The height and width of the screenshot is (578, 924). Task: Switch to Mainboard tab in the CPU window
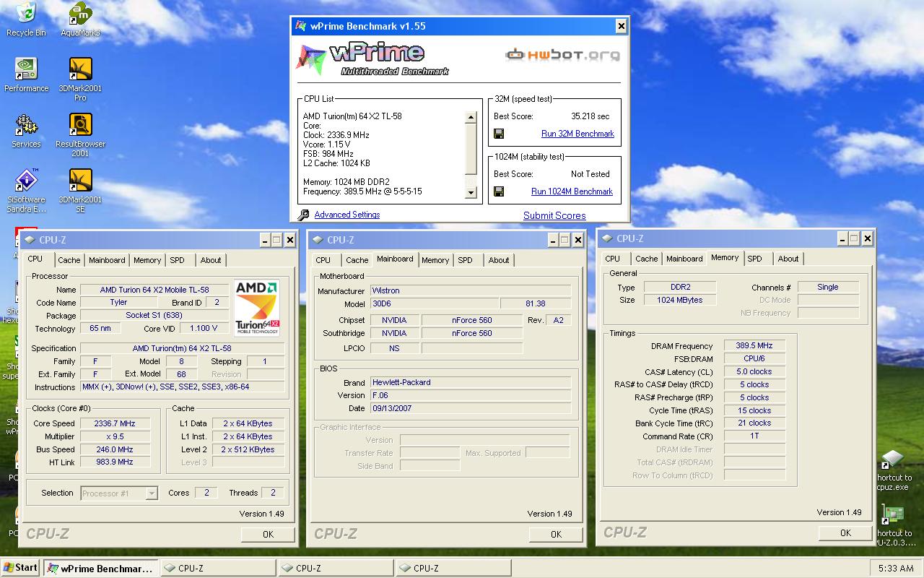tap(107, 260)
